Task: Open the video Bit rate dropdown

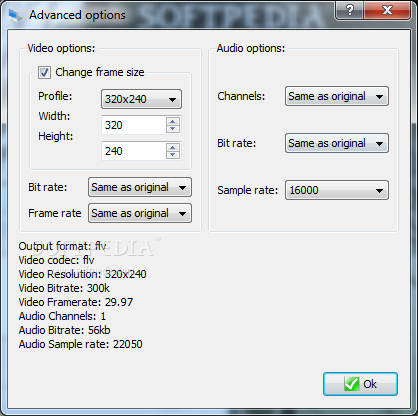Action: 140,187
